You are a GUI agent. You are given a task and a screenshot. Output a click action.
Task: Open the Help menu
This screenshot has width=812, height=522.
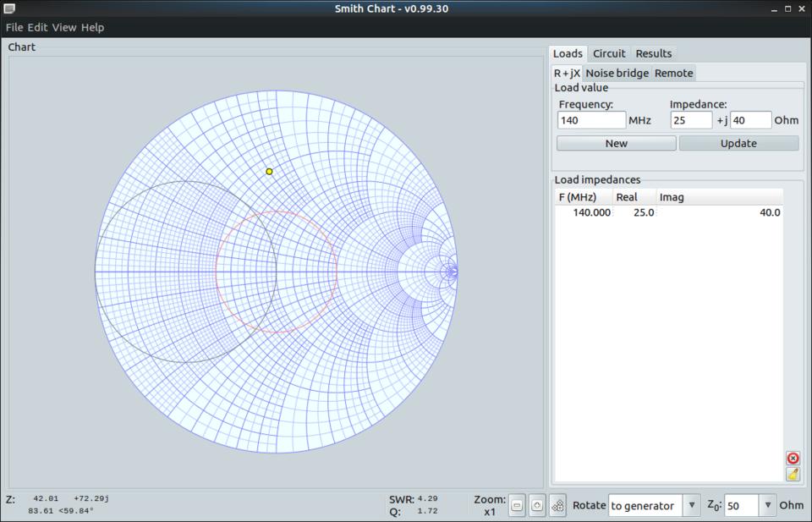tap(92, 27)
